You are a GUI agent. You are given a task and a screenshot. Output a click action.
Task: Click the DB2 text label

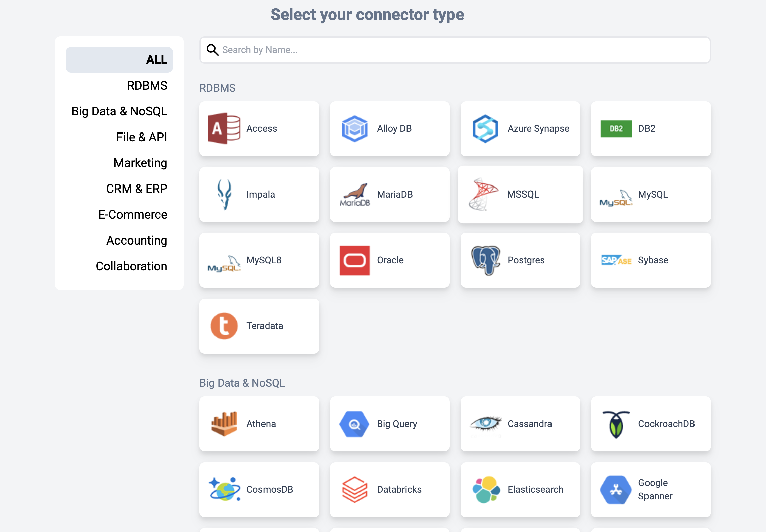647,129
